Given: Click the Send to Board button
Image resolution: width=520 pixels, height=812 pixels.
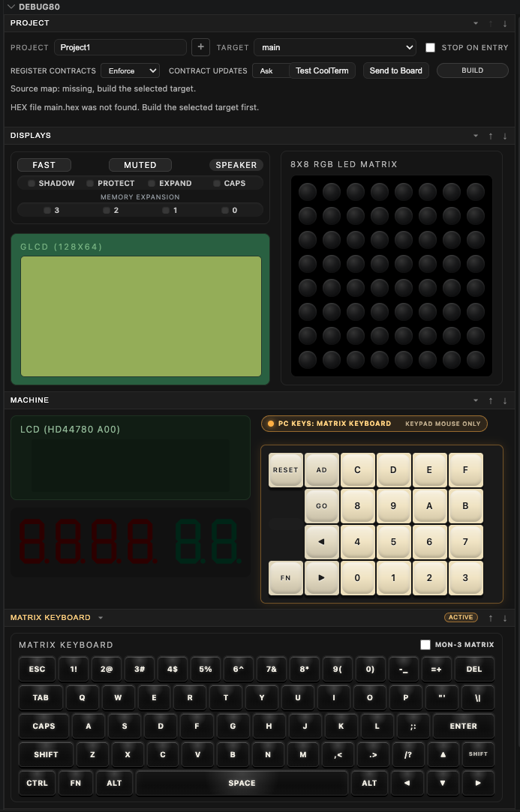Looking at the screenshot, I should 396,71.
